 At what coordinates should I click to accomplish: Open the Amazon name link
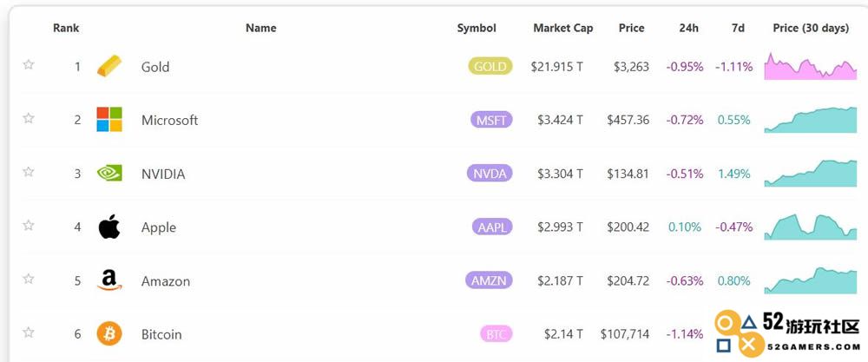click(166, 281)
